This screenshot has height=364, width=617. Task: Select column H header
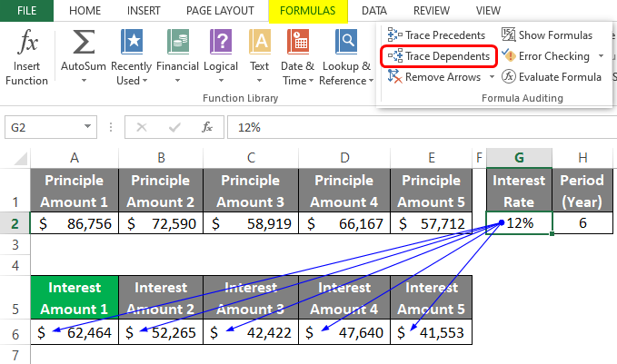(x=582, y=158)
